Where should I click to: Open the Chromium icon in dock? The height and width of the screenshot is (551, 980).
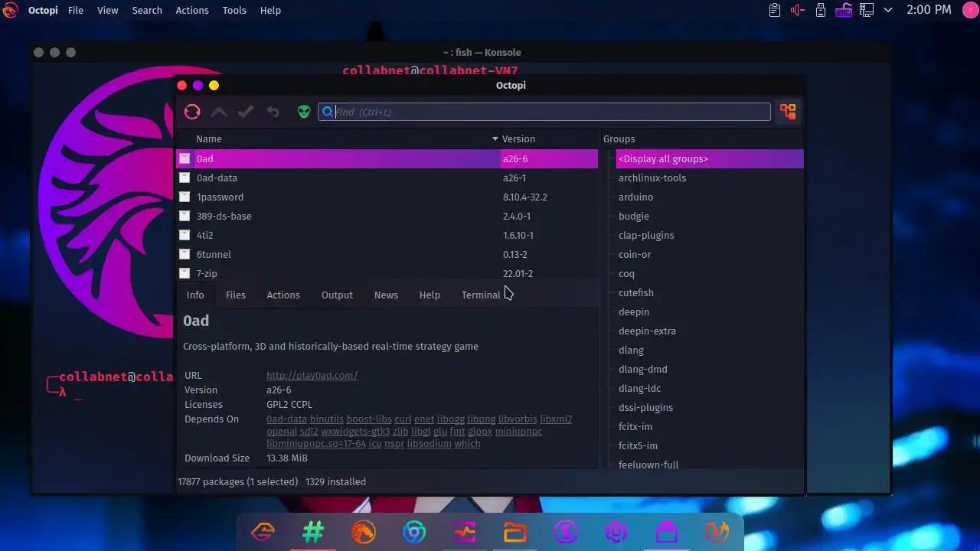[x=414, y=531]
